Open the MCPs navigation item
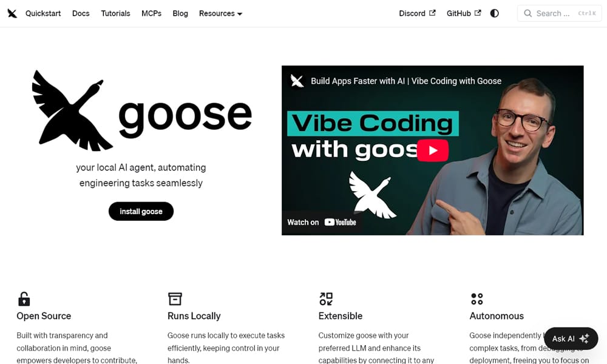This screenshot has width=607, height=364. coord(151,13)
